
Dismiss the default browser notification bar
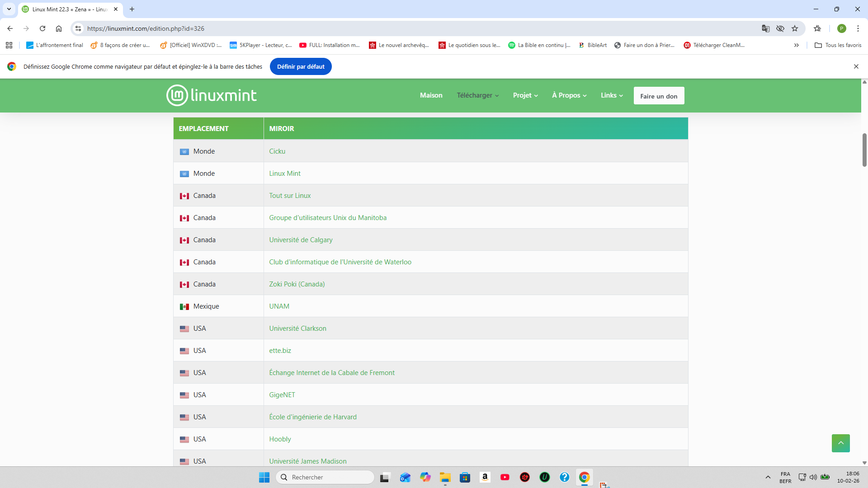coord(856,66)
